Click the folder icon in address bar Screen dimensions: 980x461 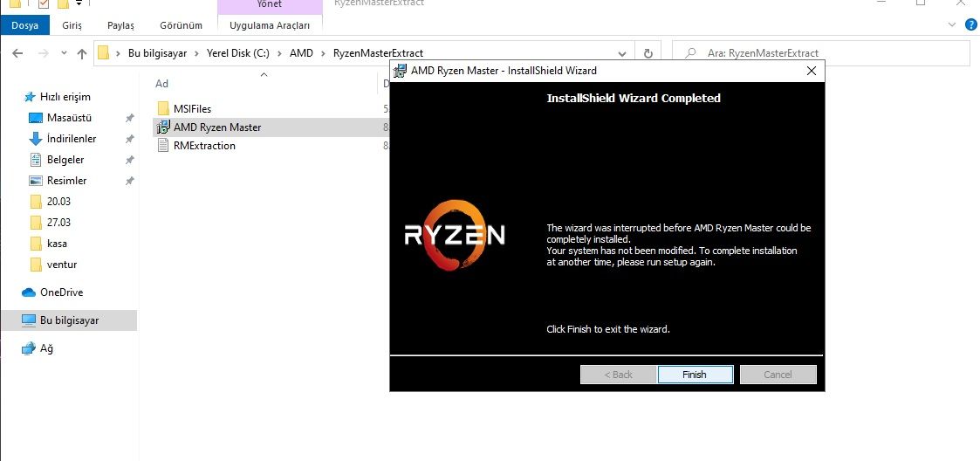(104, 53)
